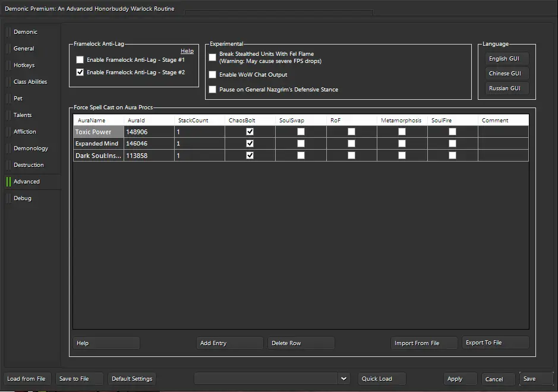
Task: Click Import From File button
Action: (424, 343)
